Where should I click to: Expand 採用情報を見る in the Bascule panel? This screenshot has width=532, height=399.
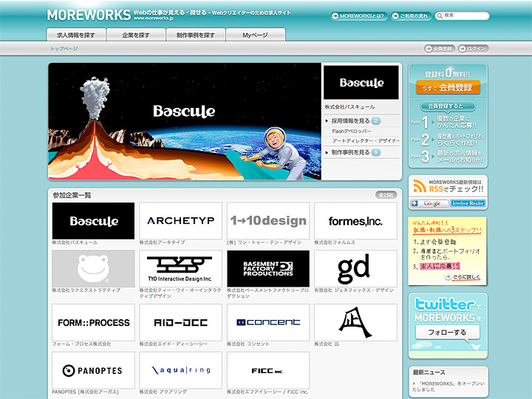tap(352, 120)
